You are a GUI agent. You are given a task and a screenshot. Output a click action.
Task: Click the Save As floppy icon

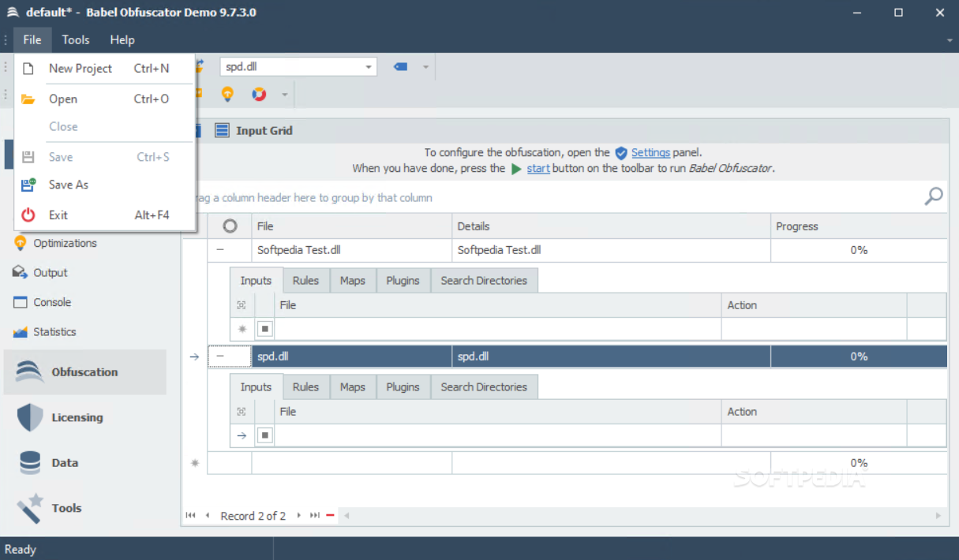(28, 185)
